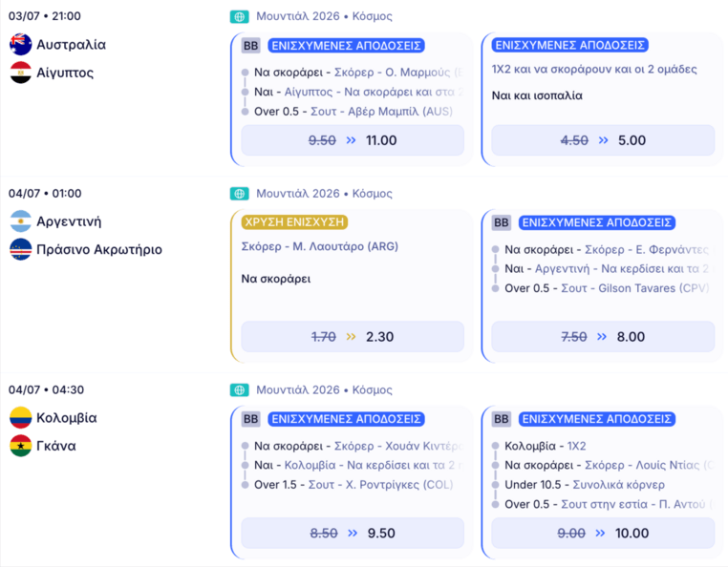Click globe icon above Australia match offers

click(x=240, y=16)
